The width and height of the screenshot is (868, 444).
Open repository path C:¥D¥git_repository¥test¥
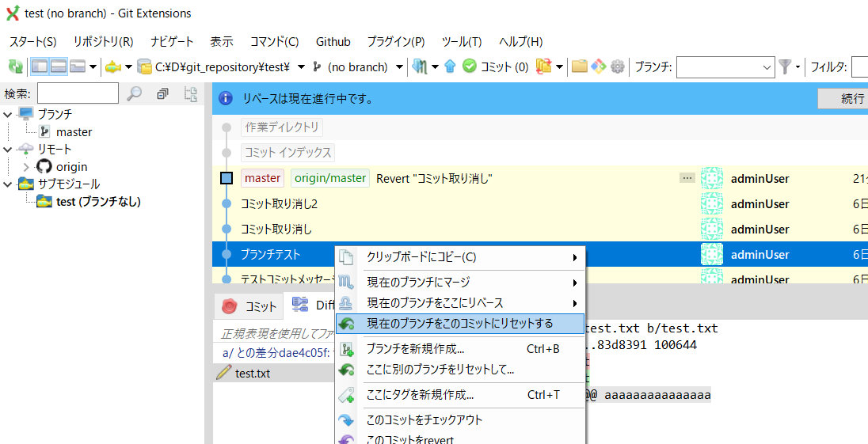pos(215,67)
